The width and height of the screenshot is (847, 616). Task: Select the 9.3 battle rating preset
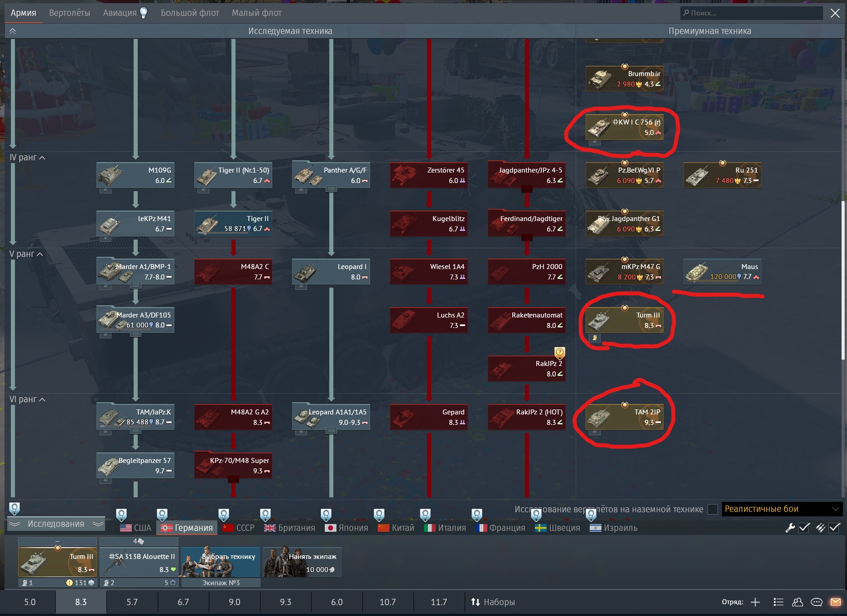point(285,602)
